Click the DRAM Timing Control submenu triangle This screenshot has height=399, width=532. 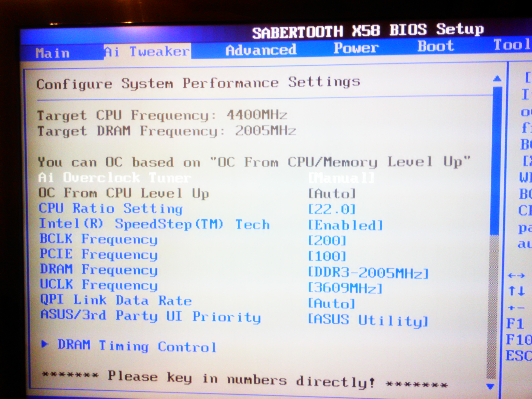pos(45,344)
